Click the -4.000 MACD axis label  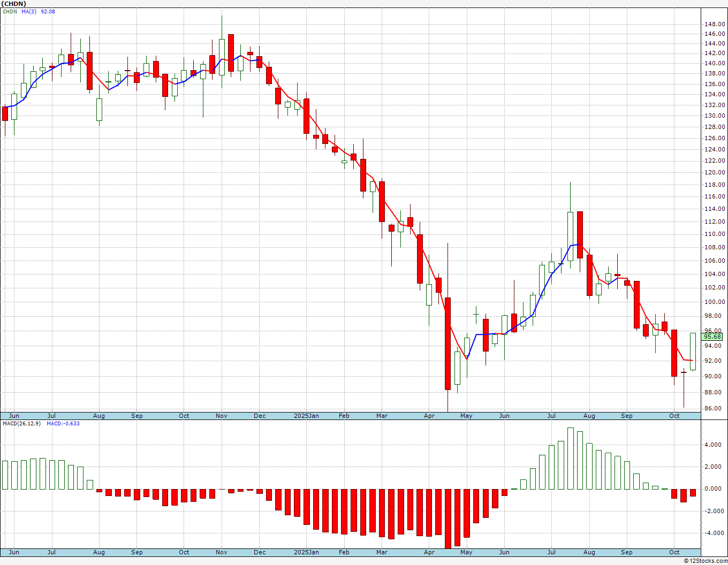tap(714, 533)
